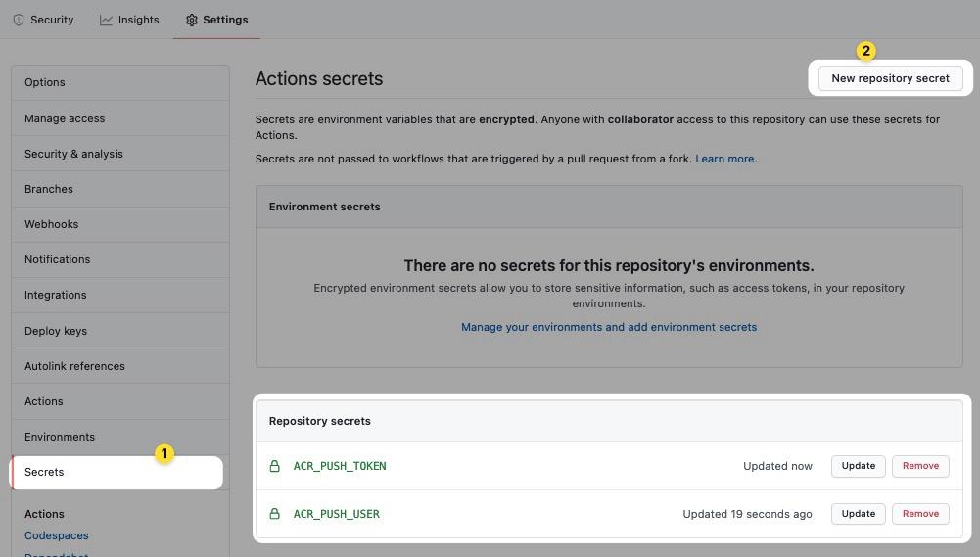The image size is (980, 557).
Task: Remove the ACR_PUSH_TOKEN secret
Action: [920, 466]
